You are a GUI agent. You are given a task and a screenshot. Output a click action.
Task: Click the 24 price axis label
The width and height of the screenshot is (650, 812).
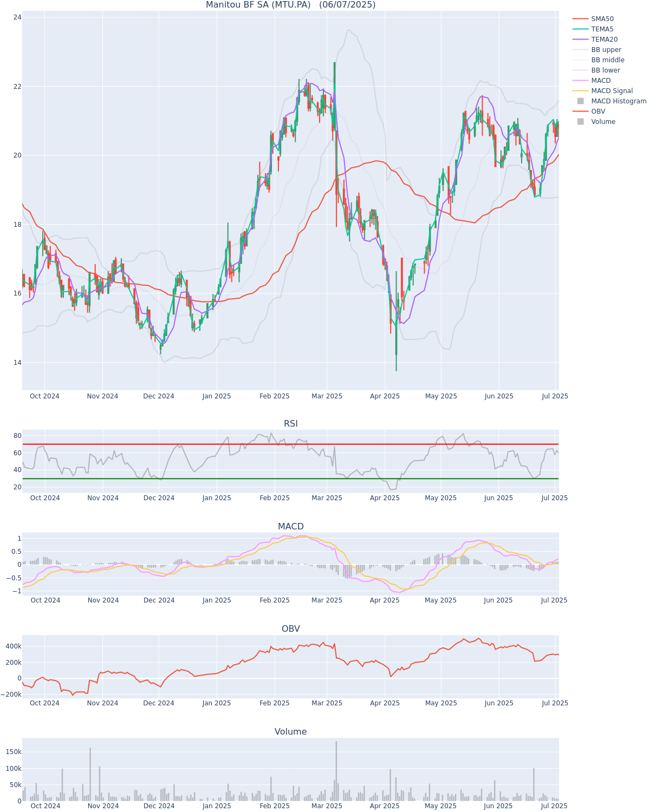click(17, 17)
